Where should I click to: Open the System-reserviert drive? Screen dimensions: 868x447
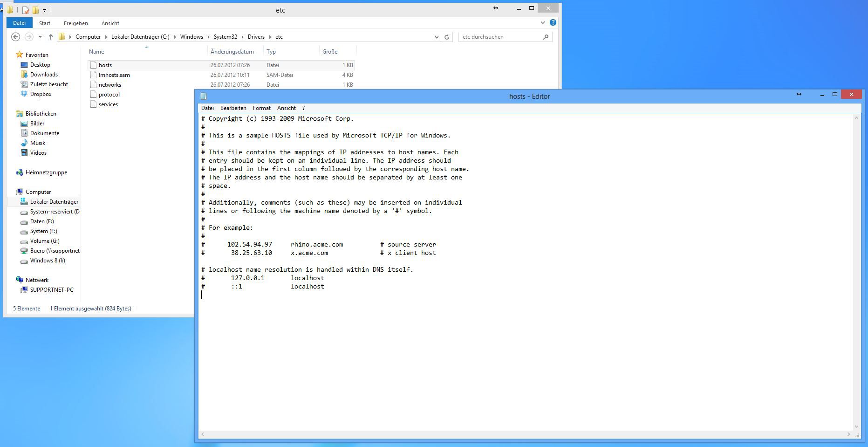[55, 212]
